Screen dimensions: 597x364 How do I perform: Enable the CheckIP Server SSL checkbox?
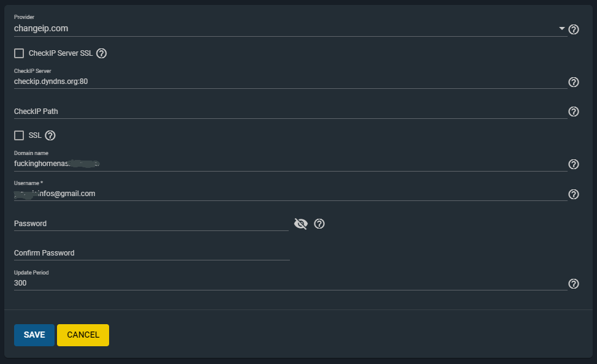pos(19,53)
